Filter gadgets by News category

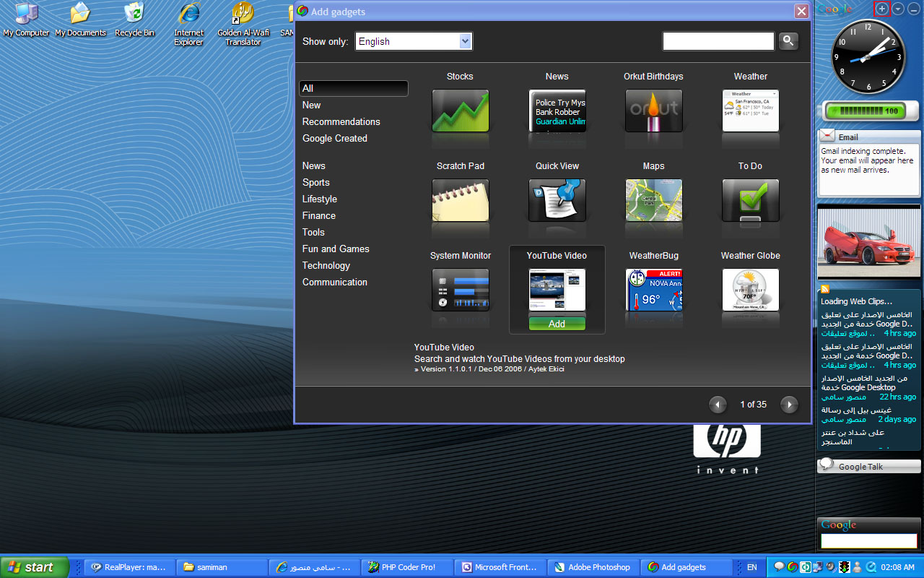(314, 165)
